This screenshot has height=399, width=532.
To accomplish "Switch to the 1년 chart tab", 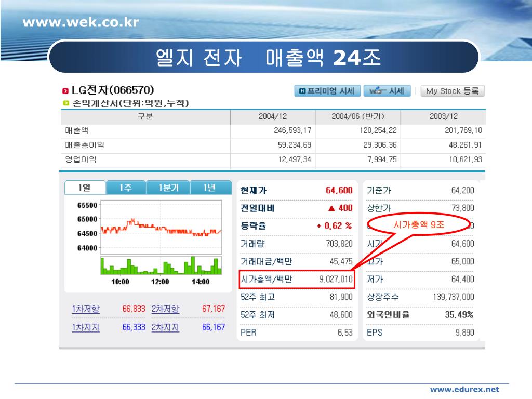I will [x=210, y=188].
